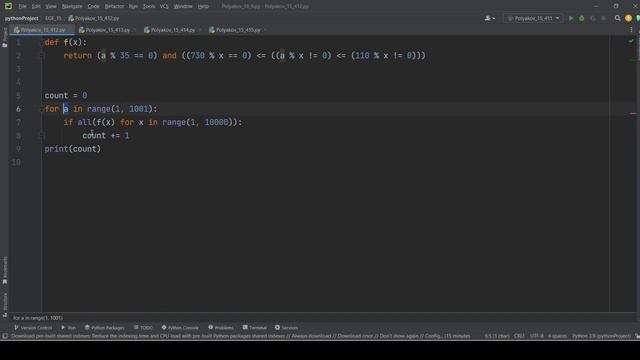Close the Polyakov_15_413.py tab
Image resolution: width=640 pixels, height=360 pixels.
(135, 30)
